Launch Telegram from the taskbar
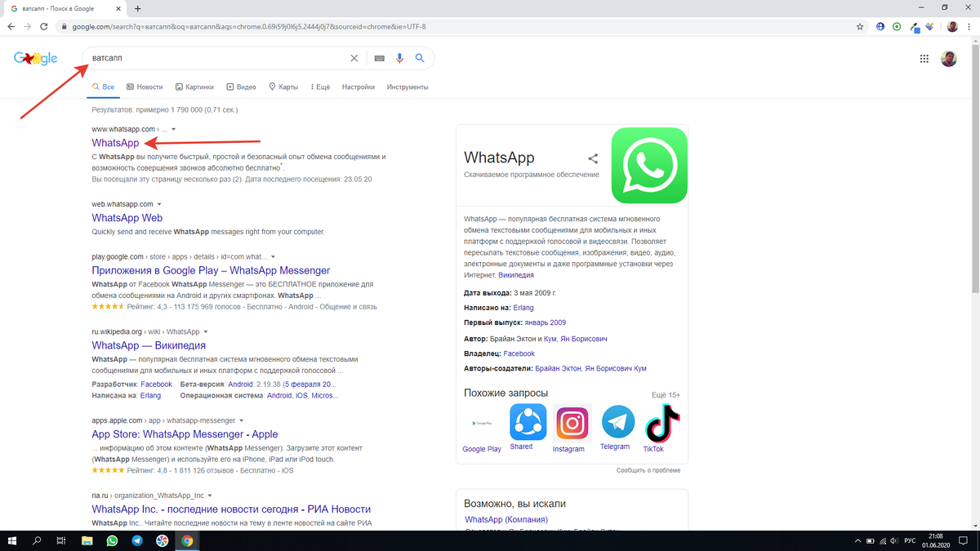The width and height of the screenshot is (980, 551). [x=137, y=540]
